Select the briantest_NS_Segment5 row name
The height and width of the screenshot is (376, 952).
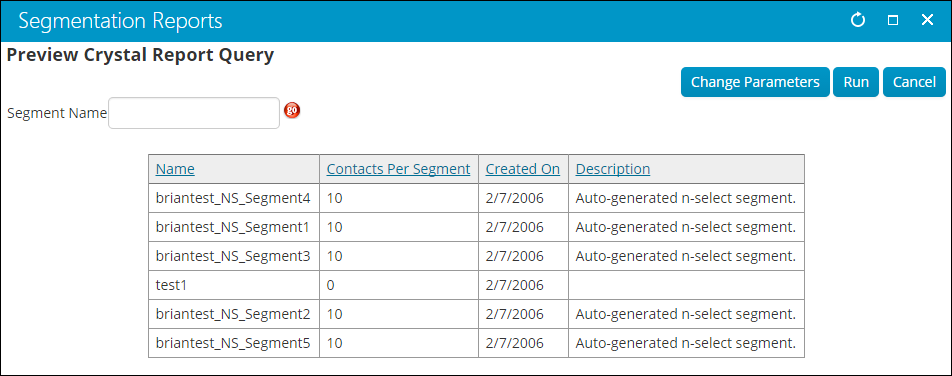point(233,343)
